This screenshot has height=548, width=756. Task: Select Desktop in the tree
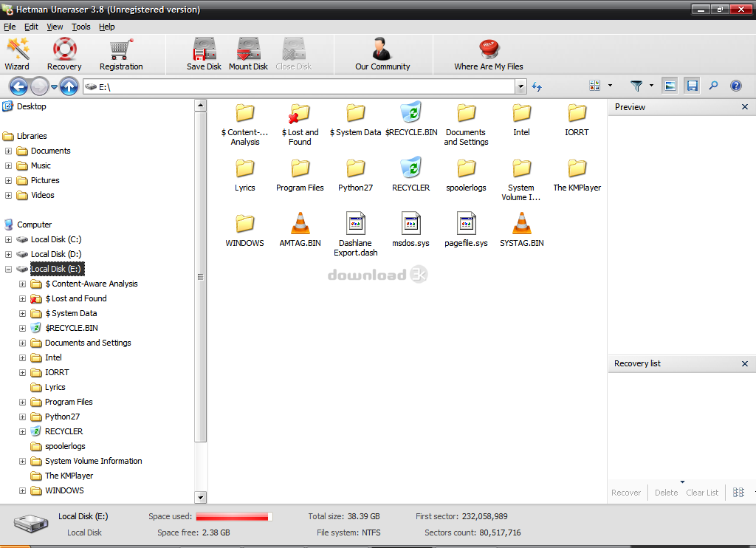point(31,106)
